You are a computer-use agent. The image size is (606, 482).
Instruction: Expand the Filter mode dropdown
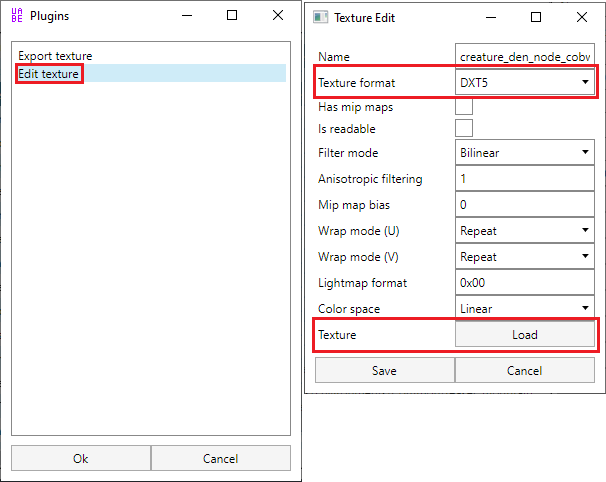(524, 153)
